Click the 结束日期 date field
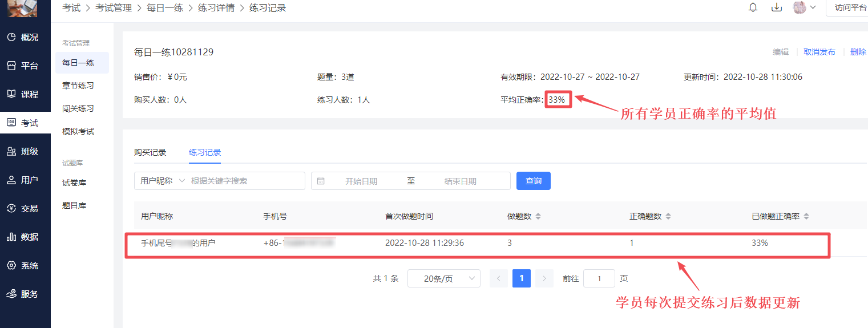 (461, 181)
